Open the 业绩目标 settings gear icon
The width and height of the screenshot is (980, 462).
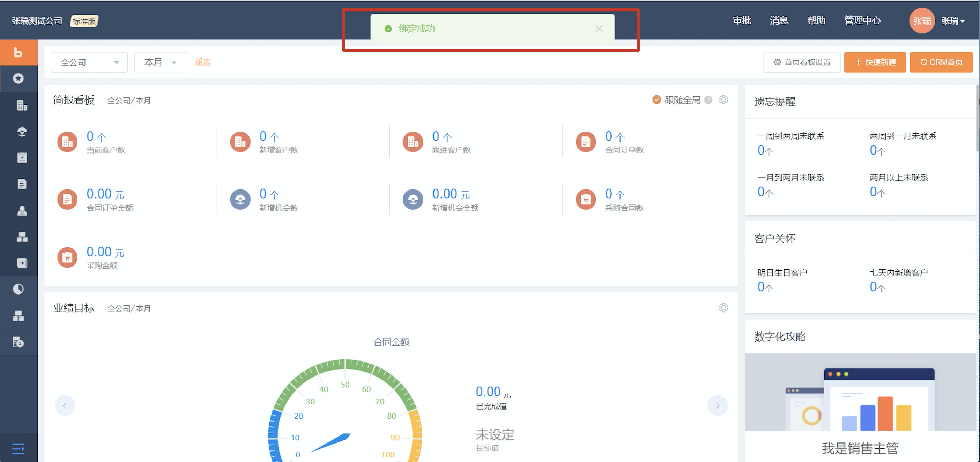(723, 308)
